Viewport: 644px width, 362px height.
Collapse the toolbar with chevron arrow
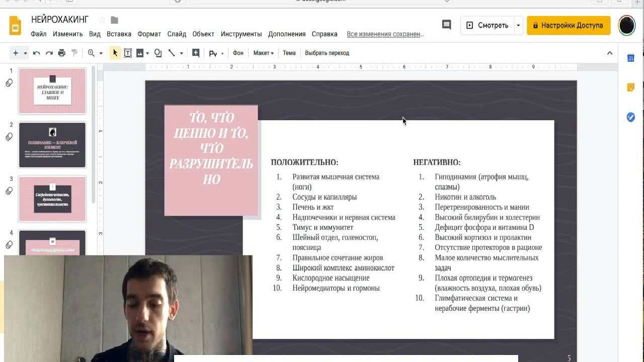(x=609, y=53)
